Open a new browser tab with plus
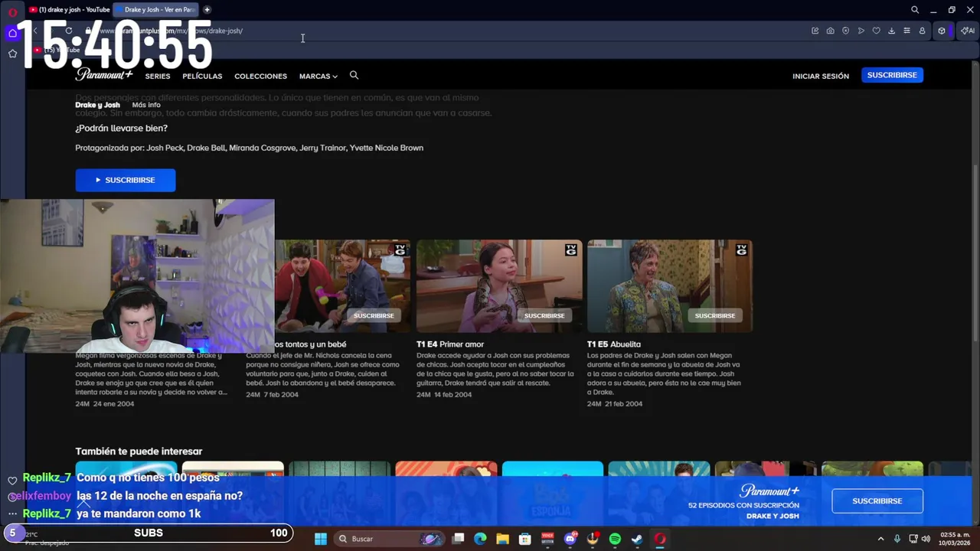Screen dimensions: 980x551 click(x=207, y=10)
